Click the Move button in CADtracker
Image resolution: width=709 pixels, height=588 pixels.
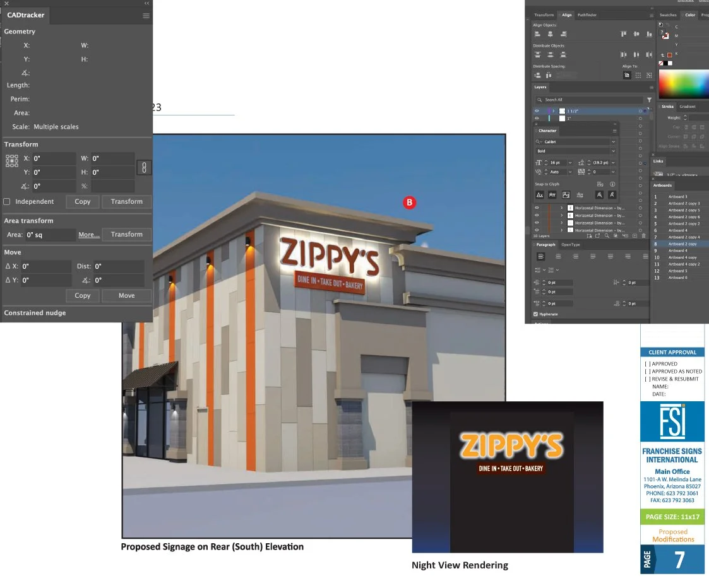tap(127, 296)
